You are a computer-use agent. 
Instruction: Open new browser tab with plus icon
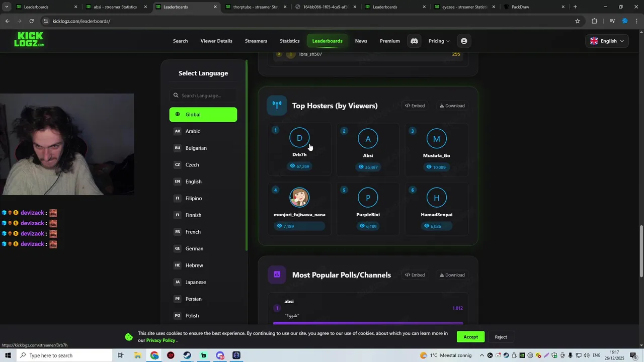pos(575,7)
